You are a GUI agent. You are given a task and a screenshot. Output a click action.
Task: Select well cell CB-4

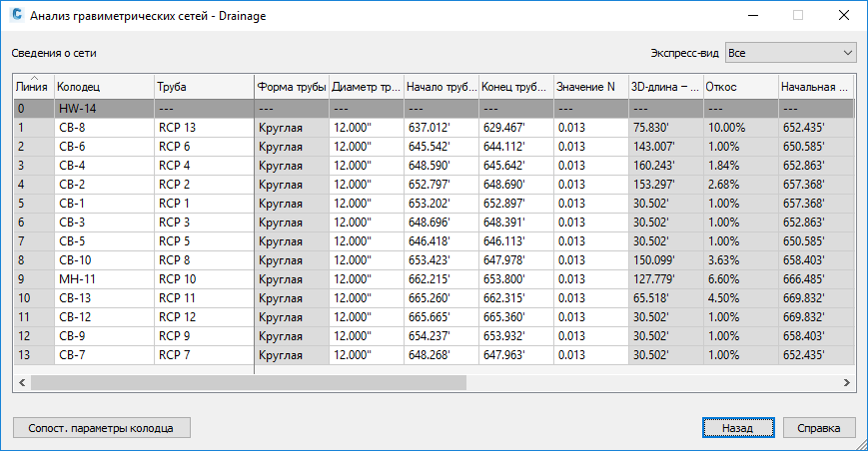(x=104, y=166)
